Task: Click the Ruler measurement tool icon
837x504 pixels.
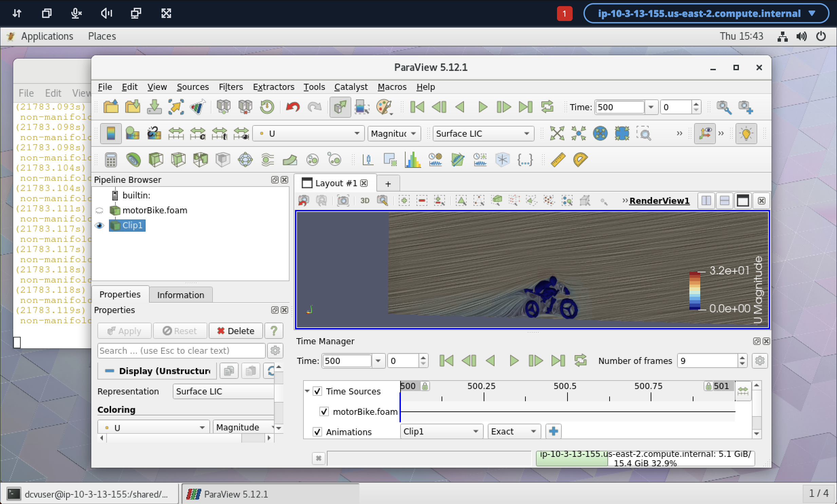Action: coord(558,159)
